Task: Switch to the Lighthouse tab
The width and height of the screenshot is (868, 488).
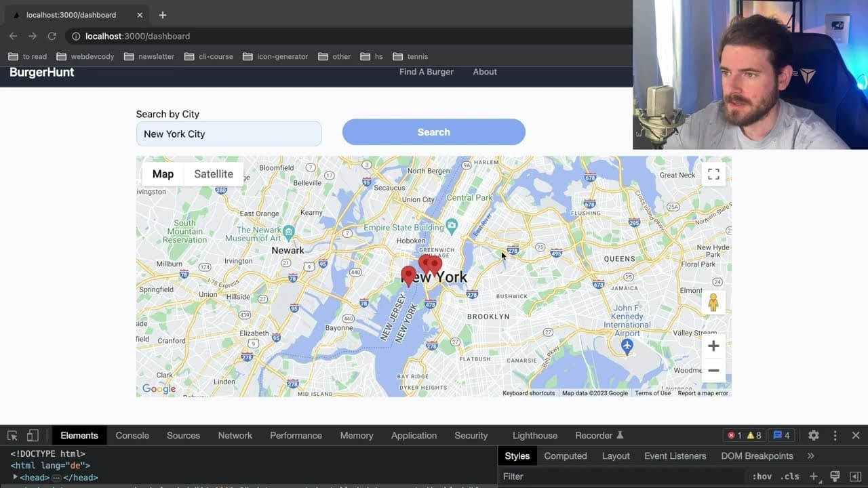Action: click(535, 436)
